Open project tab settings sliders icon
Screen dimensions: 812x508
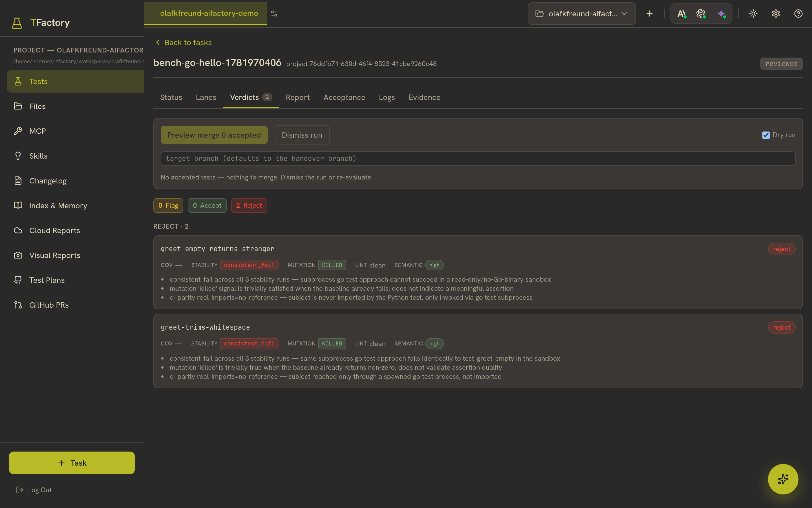pyautogui.click(x=274, y=14)
